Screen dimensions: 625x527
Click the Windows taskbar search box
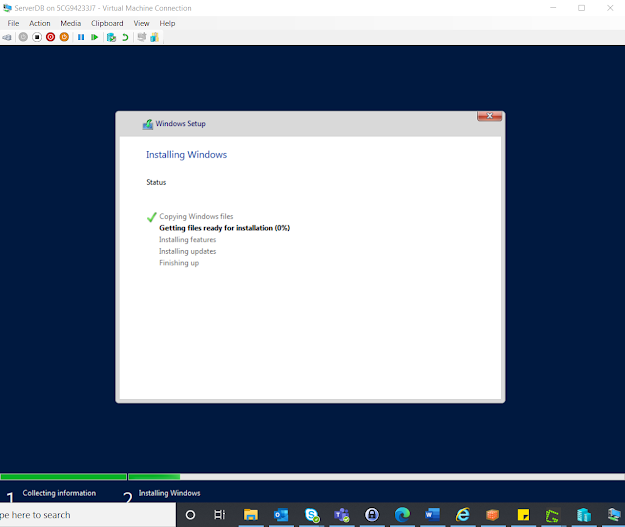88,515
